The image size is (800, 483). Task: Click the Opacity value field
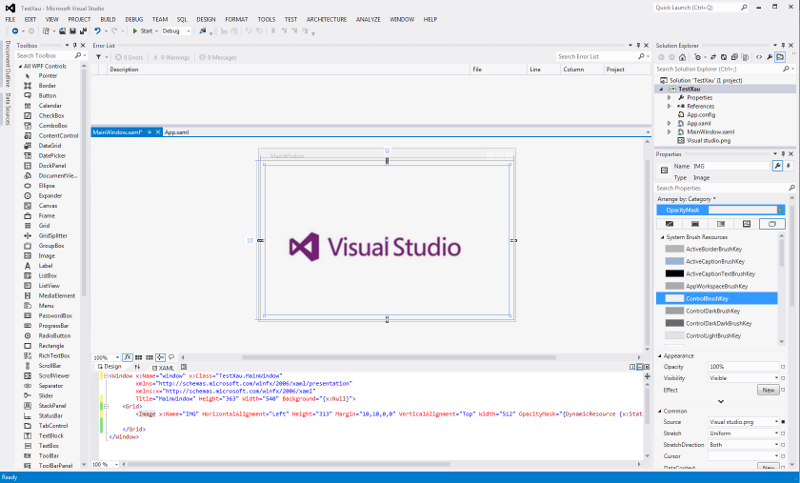click(743, 367)
